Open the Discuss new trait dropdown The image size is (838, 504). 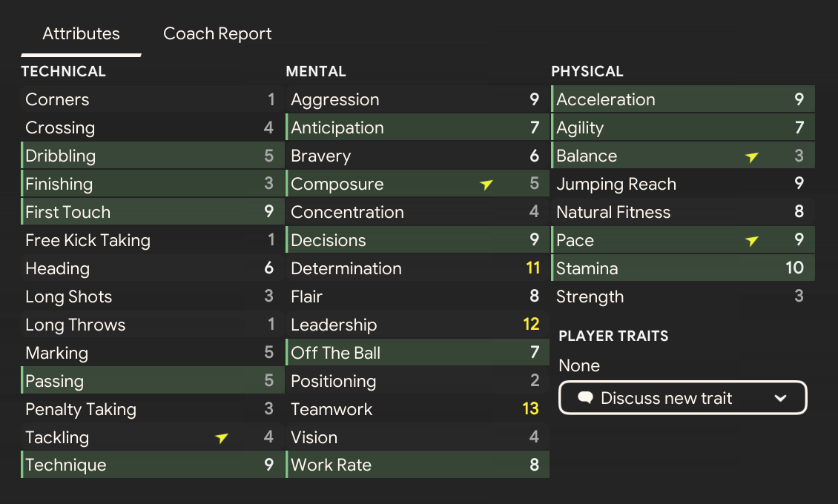(682, 398)
